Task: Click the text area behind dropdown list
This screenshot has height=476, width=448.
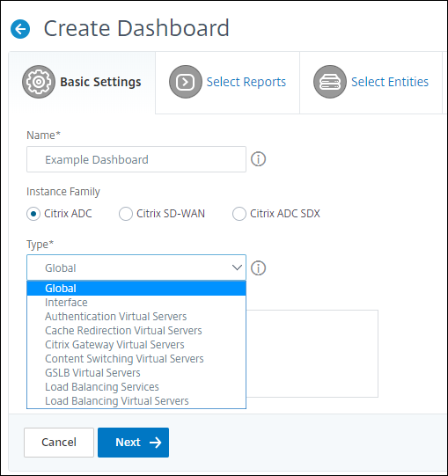Action: 312,354
